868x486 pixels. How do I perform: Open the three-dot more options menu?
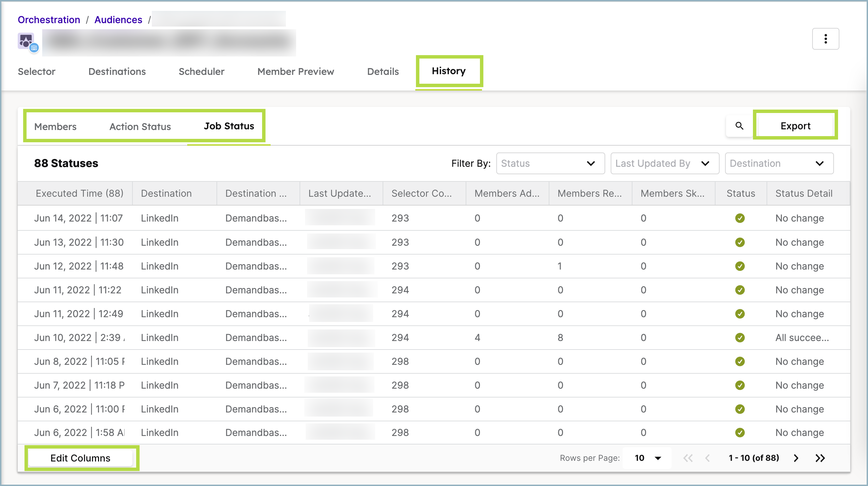coord(825,39)
